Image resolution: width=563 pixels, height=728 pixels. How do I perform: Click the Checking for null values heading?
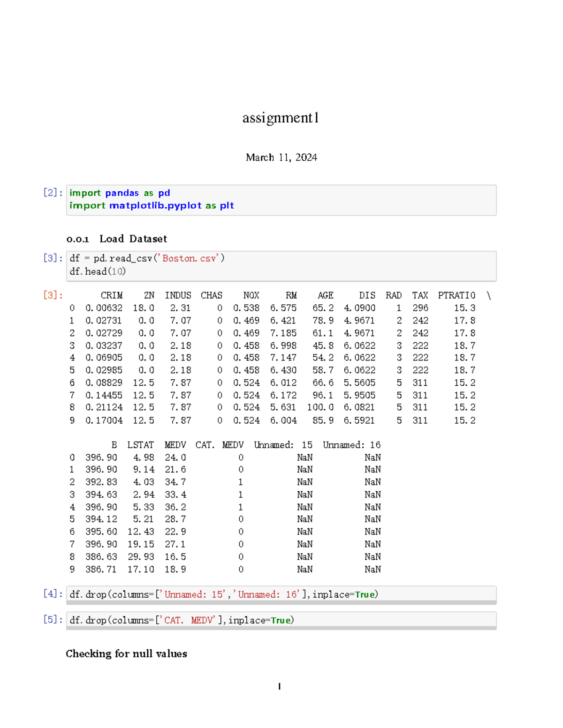[x=126, y=653]
